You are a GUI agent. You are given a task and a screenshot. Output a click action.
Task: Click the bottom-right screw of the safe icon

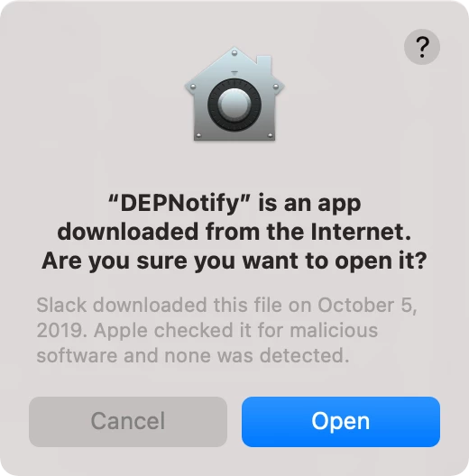tap(270, 135)
